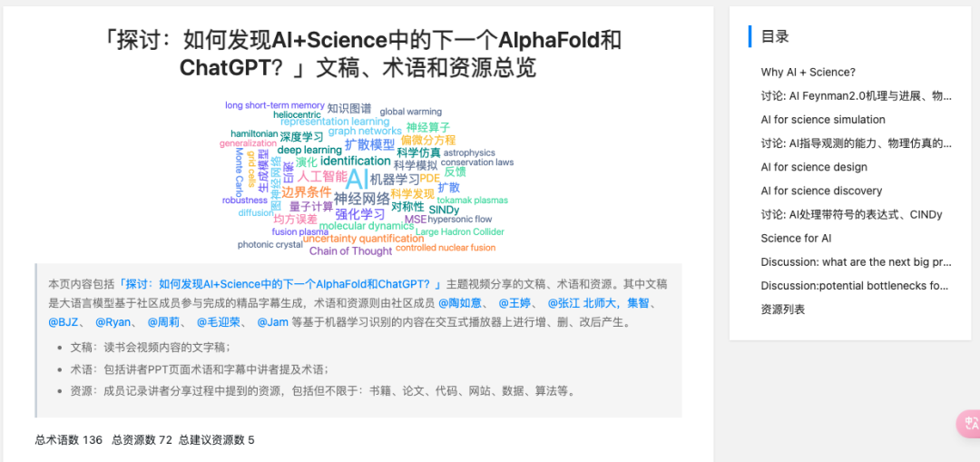This screenshot has width=980, height=462.
Task: Go to 'AI for science design' section
Action: pyautogui.click(x=813, y=167)
